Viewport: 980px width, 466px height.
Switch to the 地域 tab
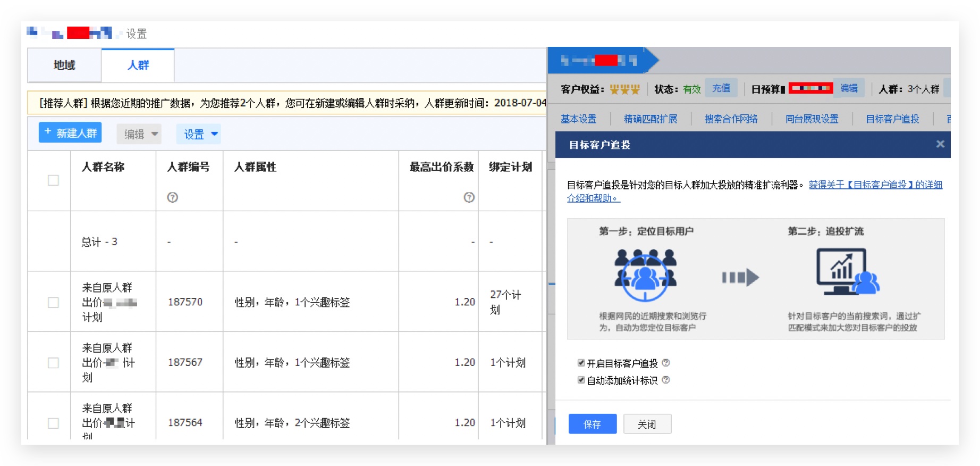[x=64, y=65]
